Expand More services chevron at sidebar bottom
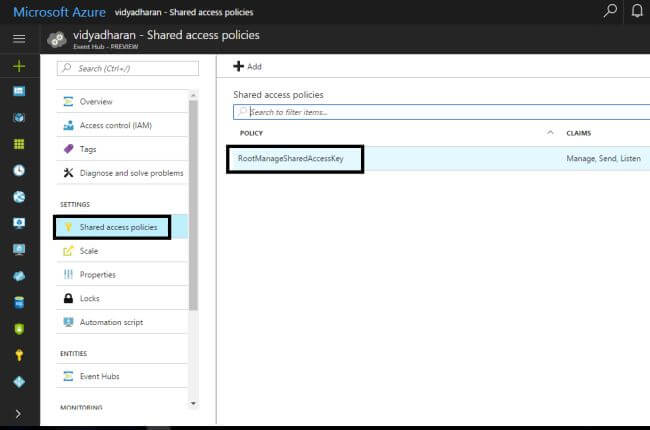This screenshot has width=650, height=430. pyautogui.click(x=18, y=414)
